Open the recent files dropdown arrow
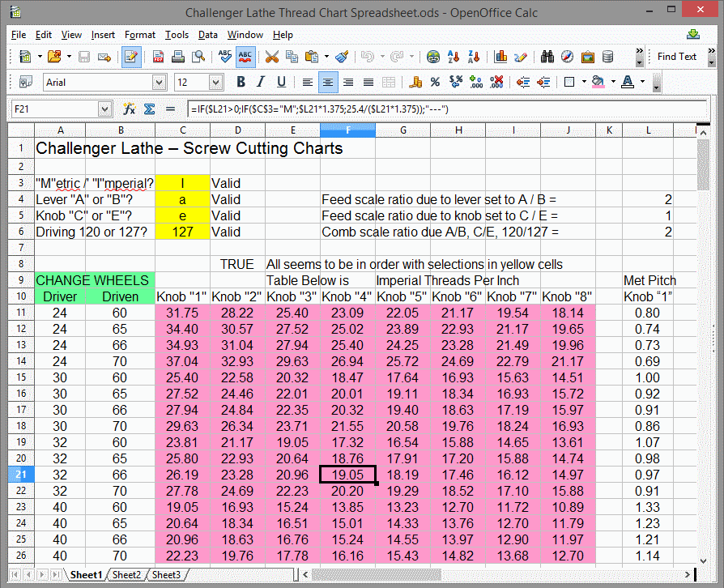The height and width of the screenshot is (588, 724). 70,57
